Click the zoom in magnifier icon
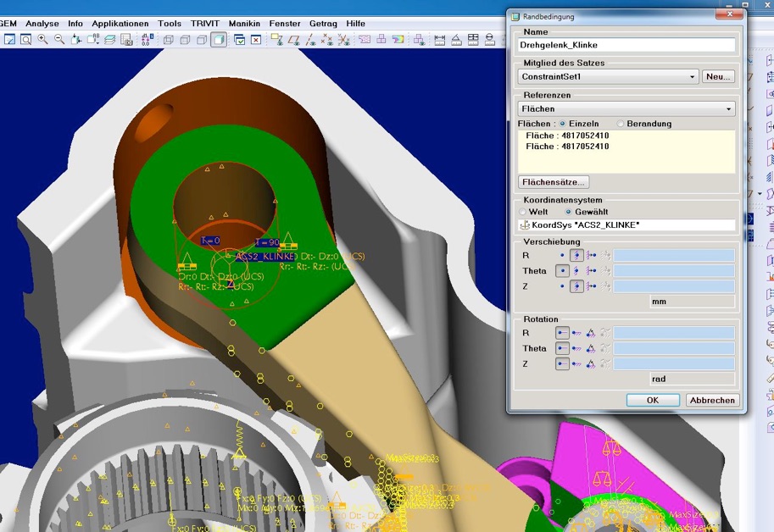 (x=43, y=40)
